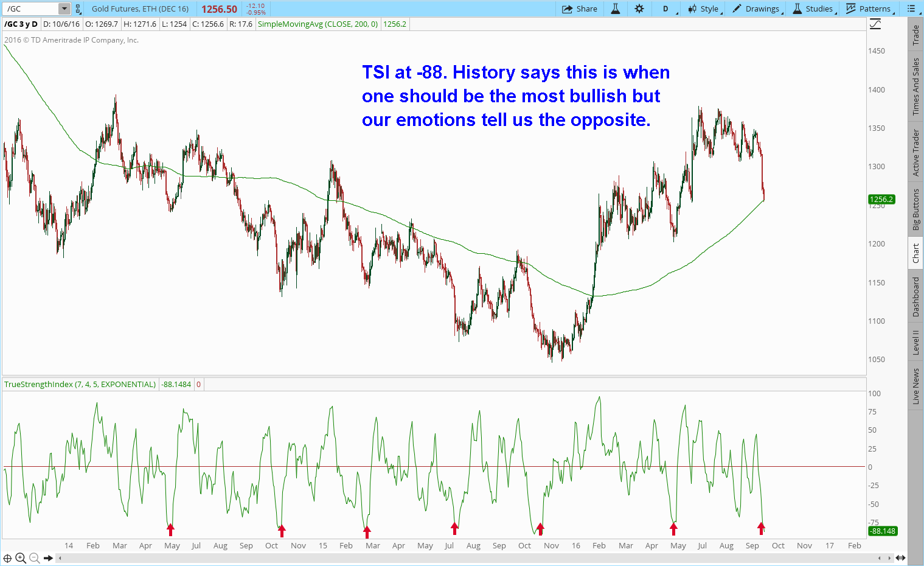Open the Style dropdown menu

(704, 9)
